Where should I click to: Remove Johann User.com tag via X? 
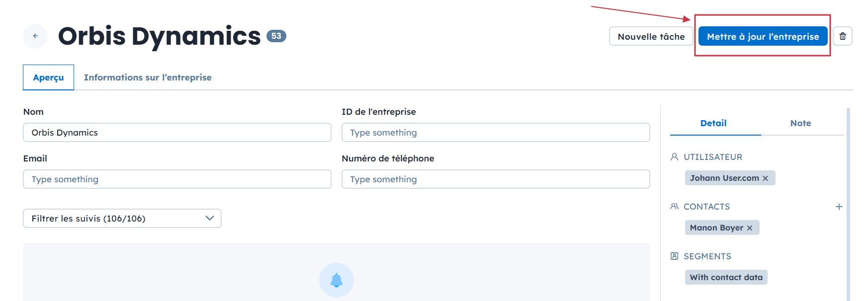coord(766,178)
